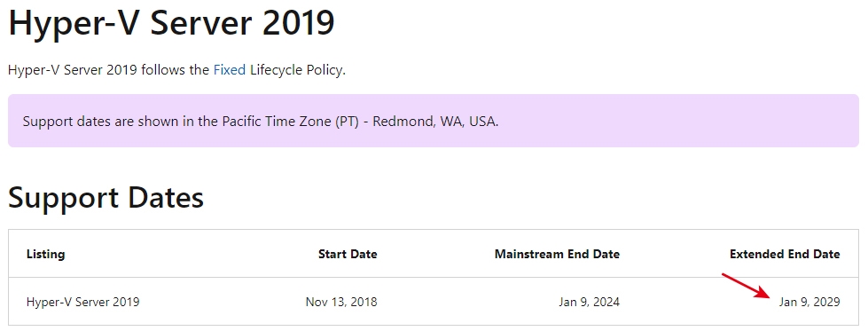Image resolution: width=868 pixels, height=331 pixels.
Task: Click the word Dates in the section heading
Action: pos(166,198)
